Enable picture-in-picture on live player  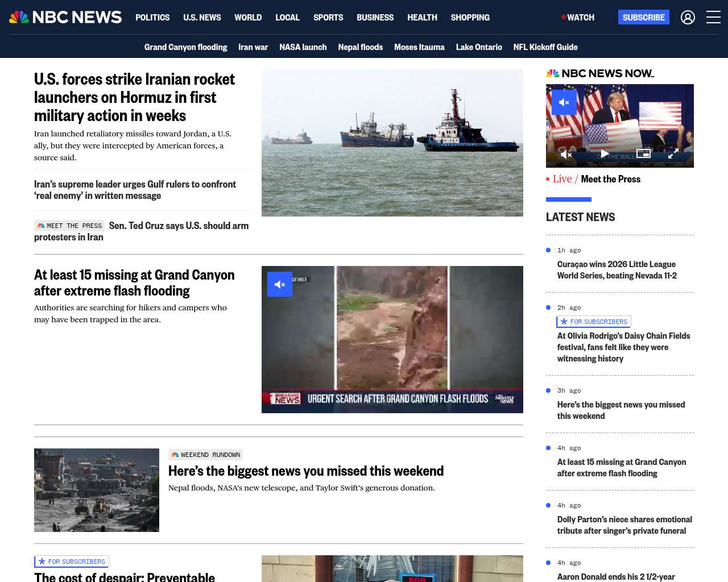coord(643,153)
